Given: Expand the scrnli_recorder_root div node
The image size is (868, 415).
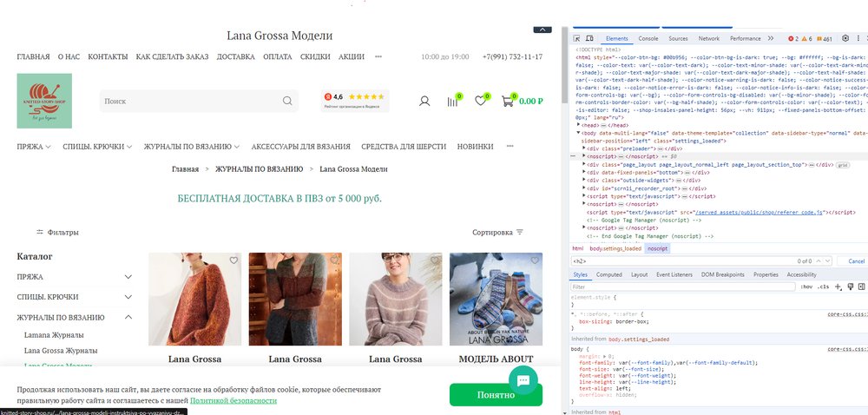Looking at the screenshot, I should click(x=584, y=188).
